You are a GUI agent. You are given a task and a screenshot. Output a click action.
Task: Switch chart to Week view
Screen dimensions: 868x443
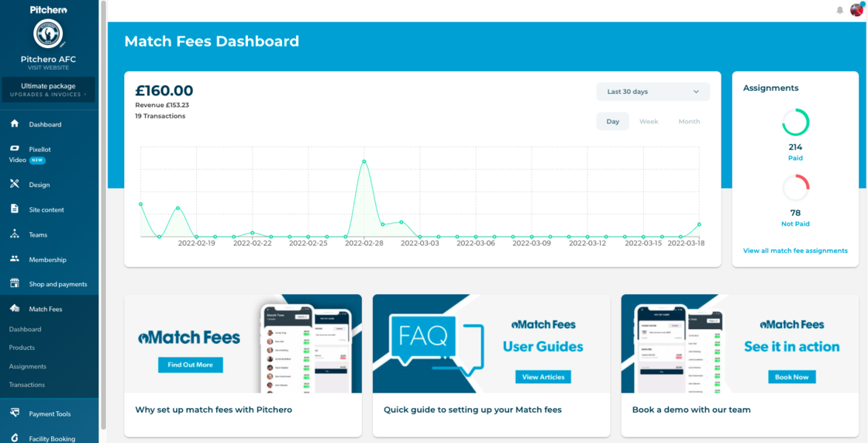(649, 122)
